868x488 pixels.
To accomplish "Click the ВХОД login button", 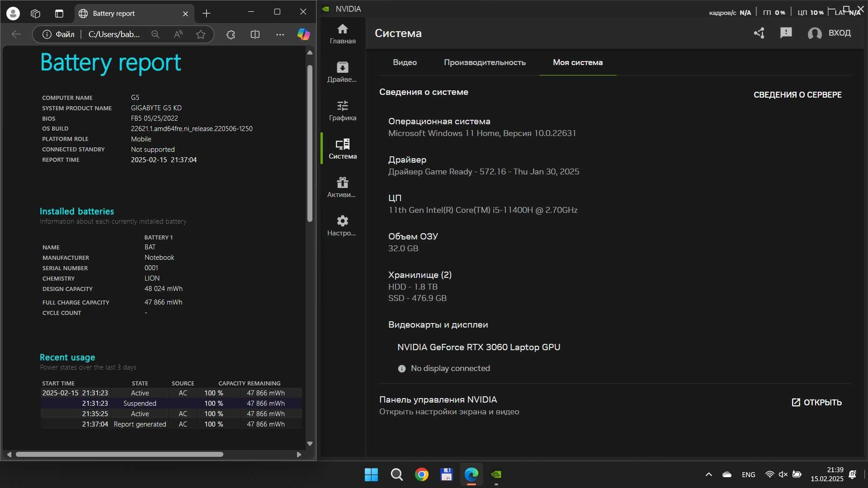I will click(x=830, y=33).
